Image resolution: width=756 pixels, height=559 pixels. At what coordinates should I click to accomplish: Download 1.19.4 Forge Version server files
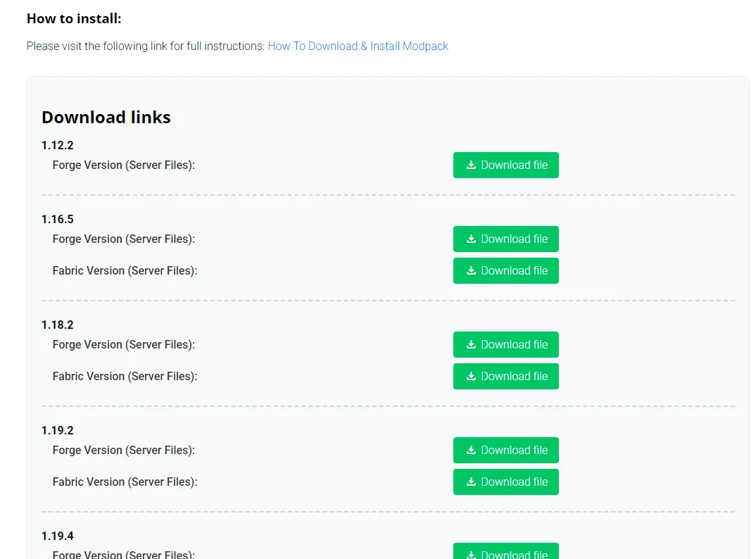pos(506,551)
